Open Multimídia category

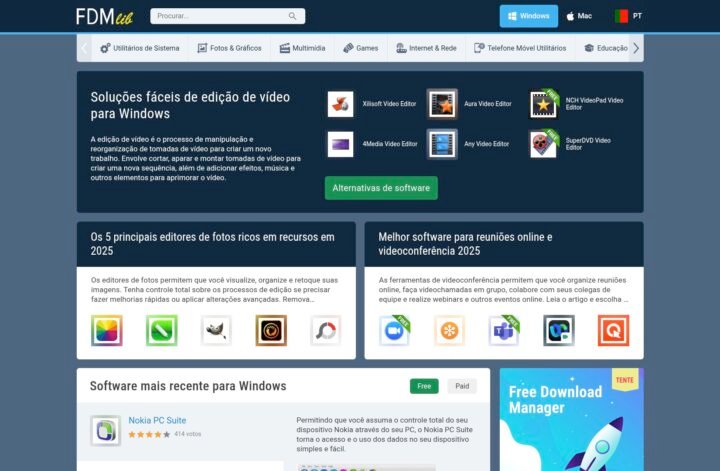(303, 48)
